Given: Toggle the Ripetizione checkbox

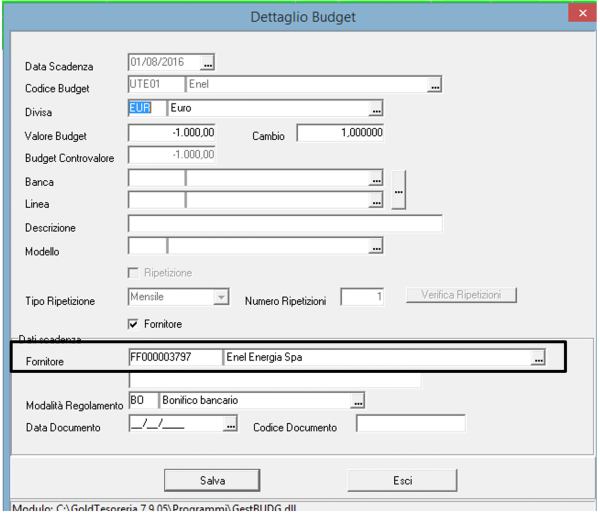Looking at the screenshot, I should (134, 272).
